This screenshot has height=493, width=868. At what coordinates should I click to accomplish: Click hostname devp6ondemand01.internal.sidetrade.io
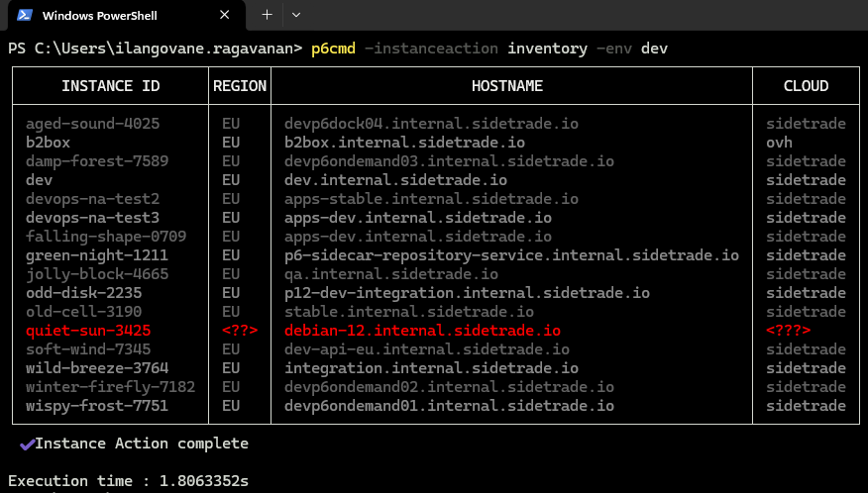click(x=449, y=406)
